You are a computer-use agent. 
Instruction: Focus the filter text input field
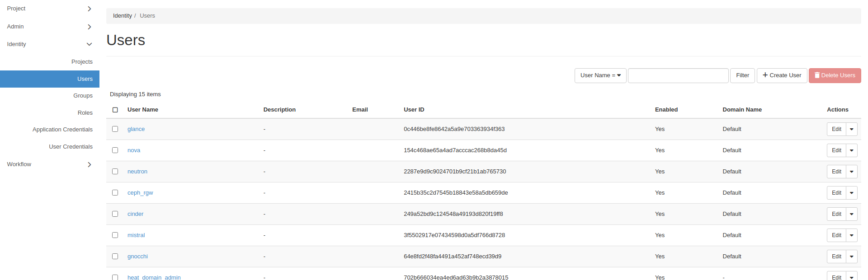pyautogui.click(x=678, y=75)
